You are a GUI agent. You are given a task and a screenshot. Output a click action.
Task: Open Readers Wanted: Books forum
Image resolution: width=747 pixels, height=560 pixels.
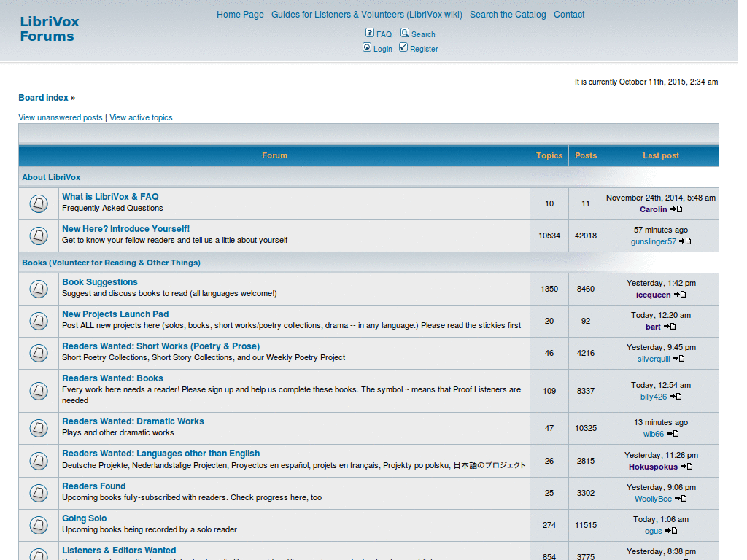[x=112, y=378]
